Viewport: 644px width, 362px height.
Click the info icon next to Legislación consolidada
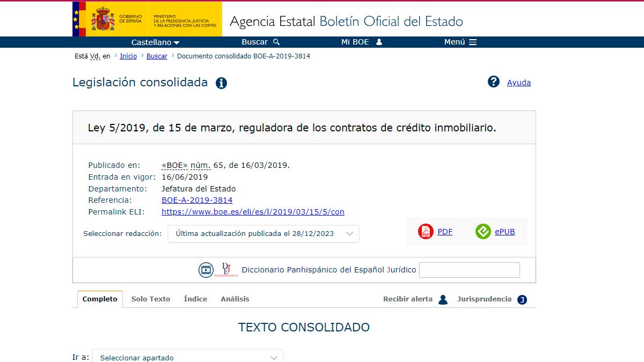point(221,83)
